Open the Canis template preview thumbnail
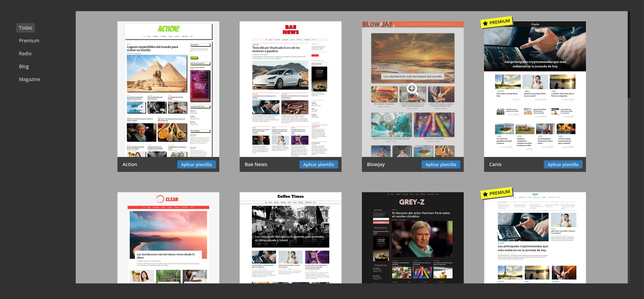Viewport: 644px width, 299px height. coord(535,89)
